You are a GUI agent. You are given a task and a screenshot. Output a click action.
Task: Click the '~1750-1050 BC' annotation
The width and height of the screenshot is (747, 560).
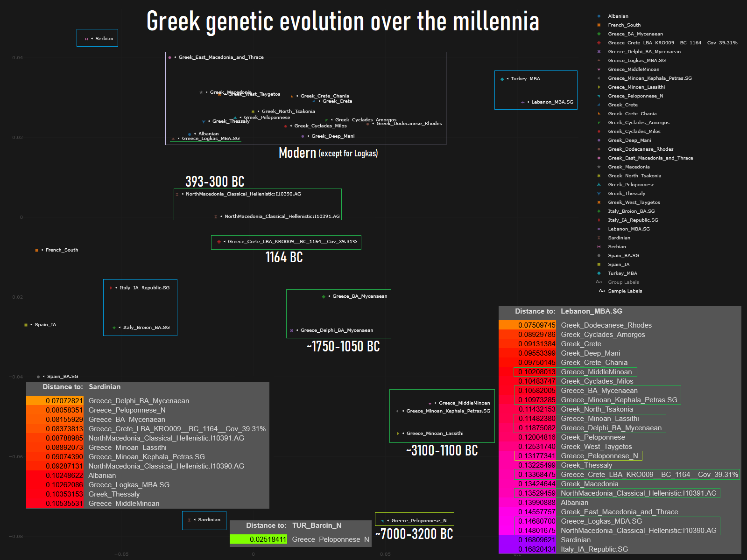pyautogui.click(x=343, y=346)
